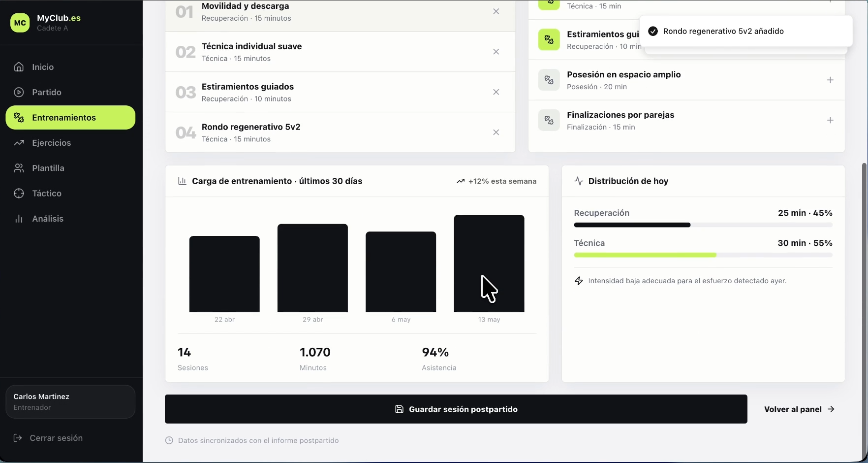This screenshot has height=463, width=868.
Task: Remove Estiramientos guiados exercise with X
Action: [496, 92]
